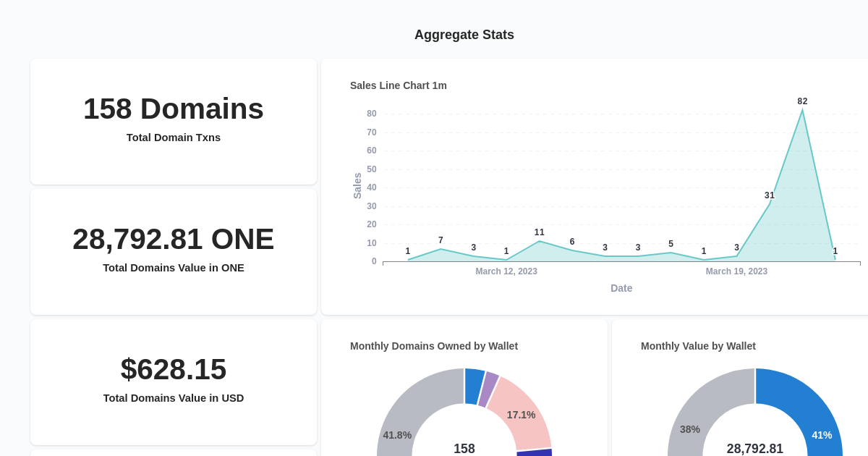Click the Total Domains Value in USD label
Viewport: 868px width, 456px height.
pos(174,398)
